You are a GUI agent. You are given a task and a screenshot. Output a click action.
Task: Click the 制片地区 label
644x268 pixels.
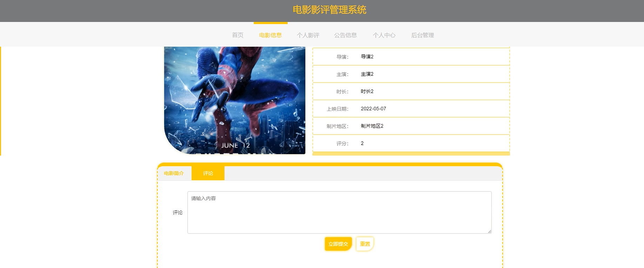337,126
